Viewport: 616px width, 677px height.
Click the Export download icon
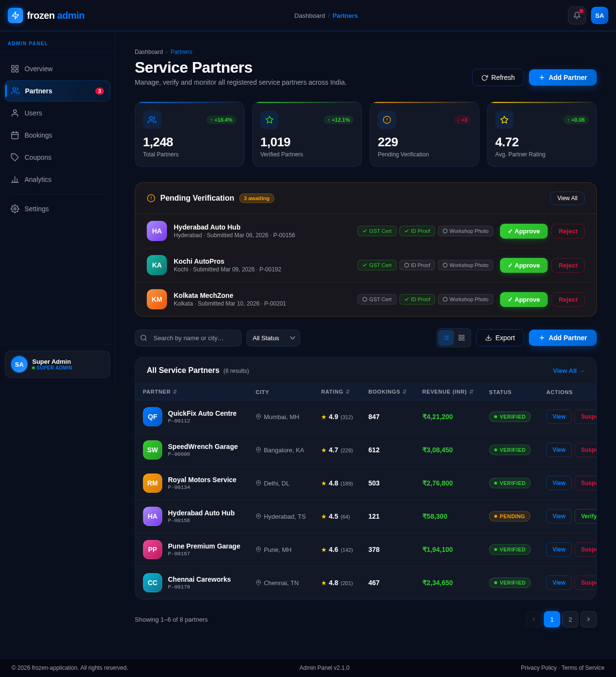tap(488, 338)
